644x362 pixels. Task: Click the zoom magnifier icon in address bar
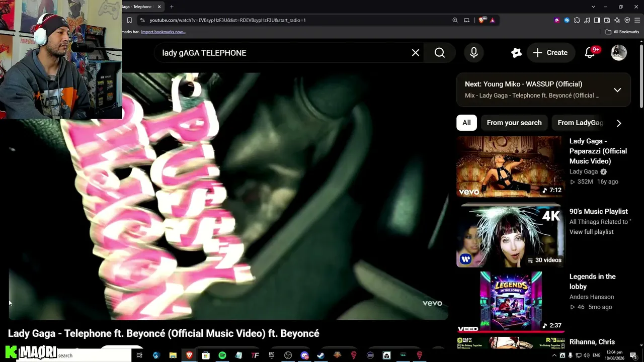tap(455, 20)
